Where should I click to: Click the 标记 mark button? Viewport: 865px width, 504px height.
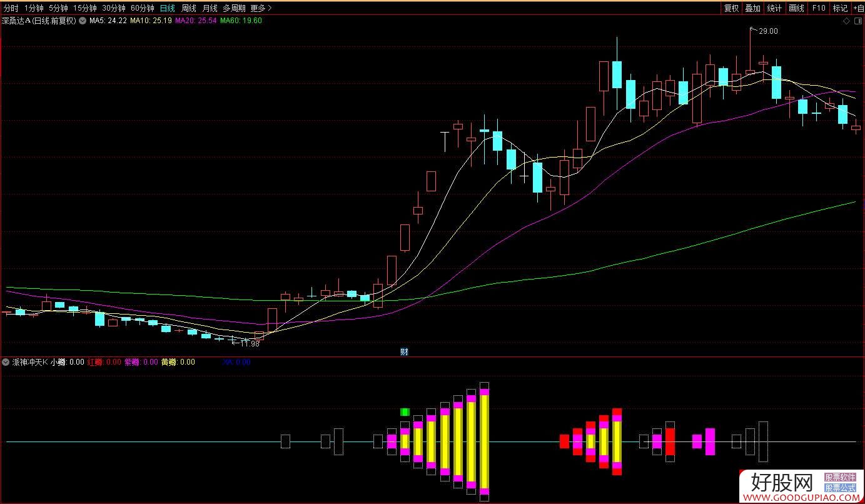pos(840,8)
